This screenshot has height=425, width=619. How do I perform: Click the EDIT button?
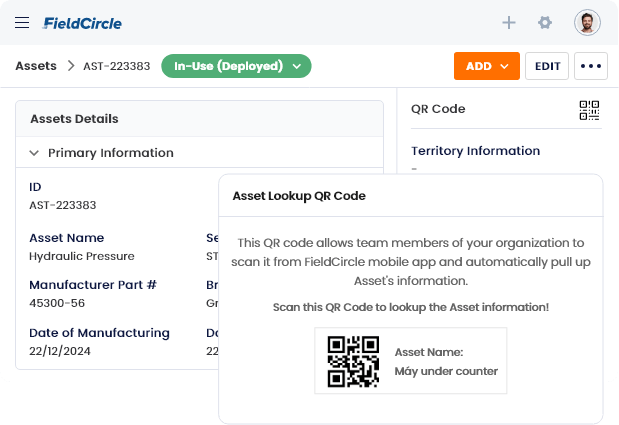coord(547,66)
